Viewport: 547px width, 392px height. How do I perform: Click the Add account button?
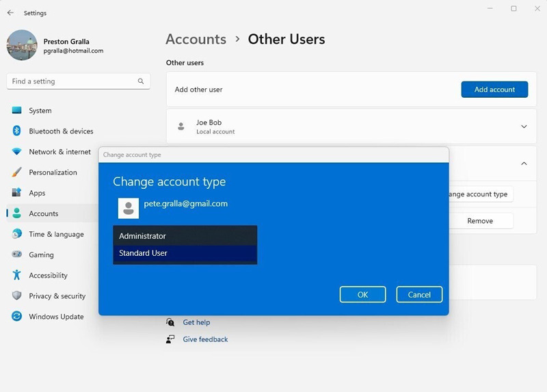tap(494, 90)
